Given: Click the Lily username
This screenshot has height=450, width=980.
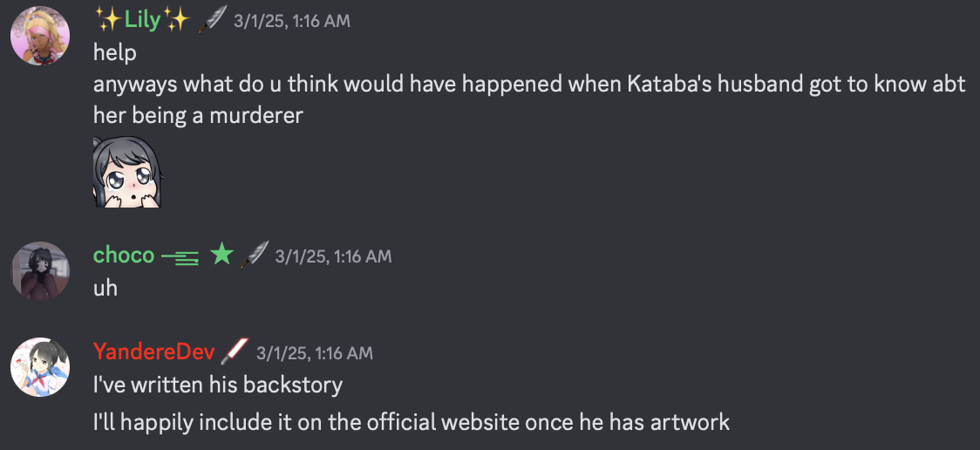Looking at the screenshot, I should [142, 20].
